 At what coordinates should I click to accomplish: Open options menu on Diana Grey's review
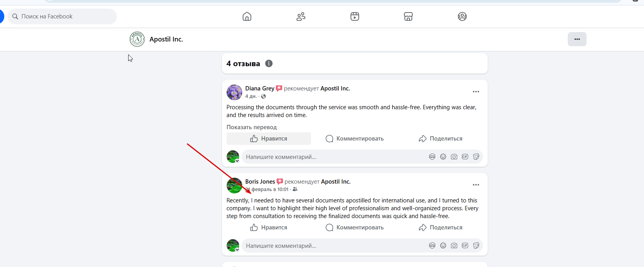[476, 92]
